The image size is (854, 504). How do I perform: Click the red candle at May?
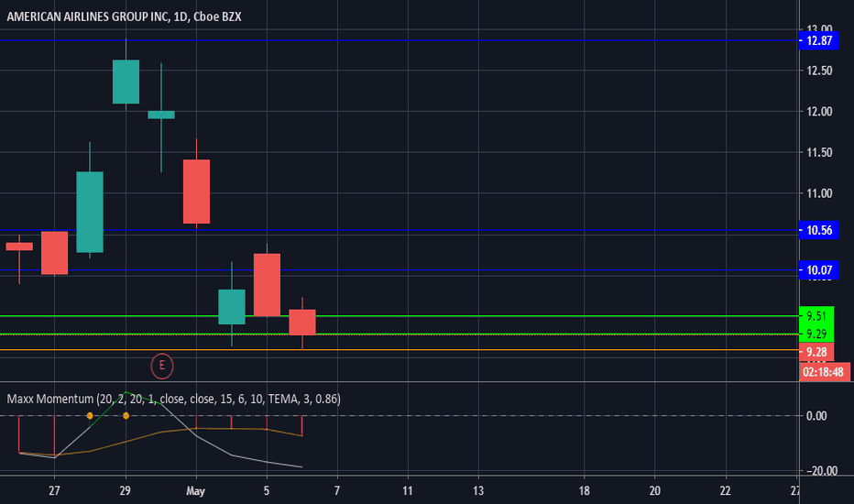[196, 192]
